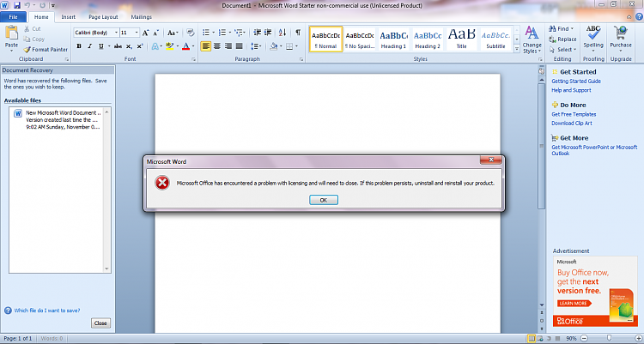Open the font size dropdown
Screen dimensions: 644x344
[137, 33]
